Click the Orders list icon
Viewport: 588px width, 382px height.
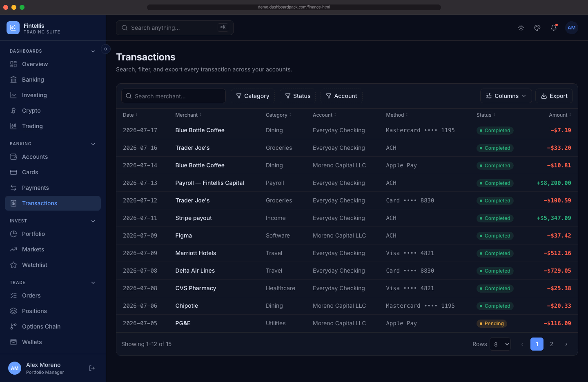coord(13,295)
